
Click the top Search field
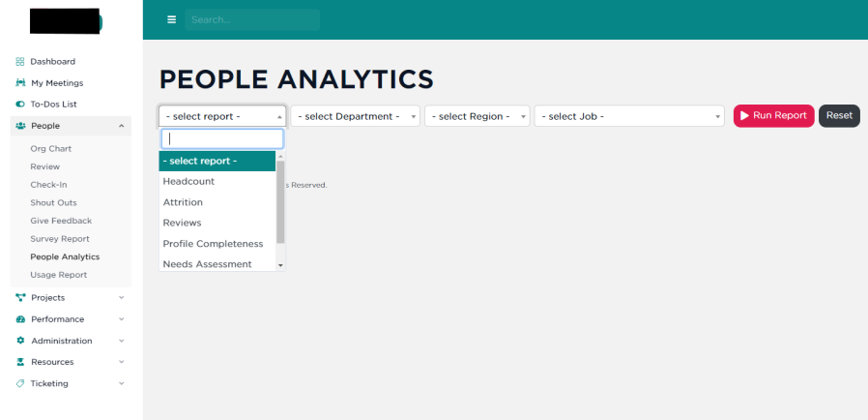(252, 19)
